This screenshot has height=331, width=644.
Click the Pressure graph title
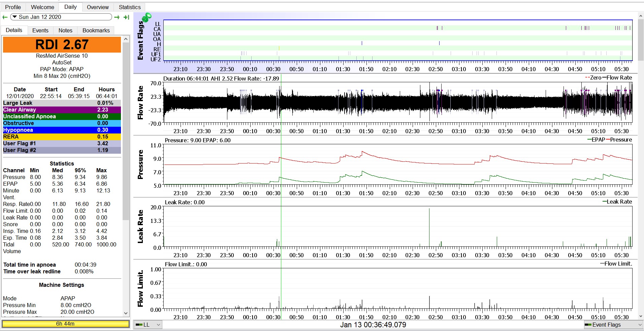pyautogui.click(x=140, y=165)
